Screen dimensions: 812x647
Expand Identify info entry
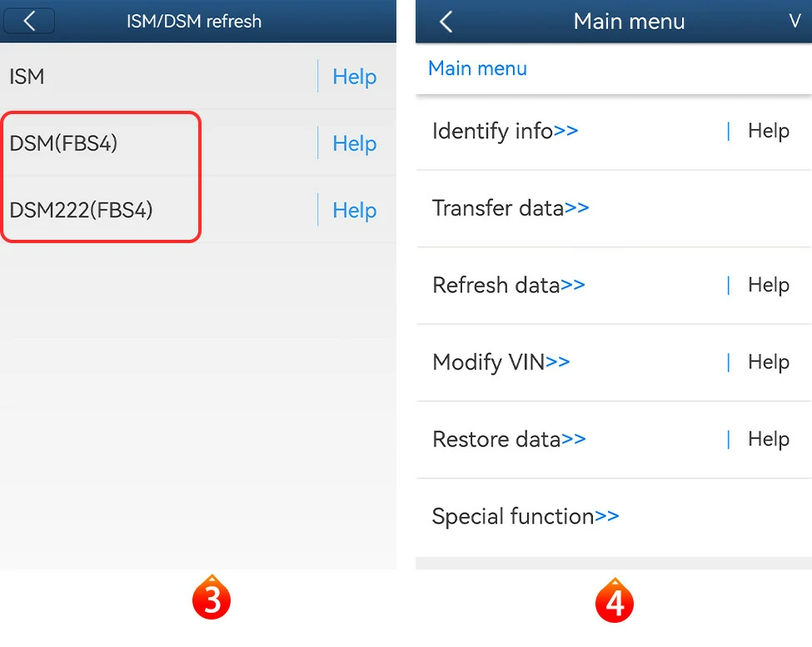[x=505, y=131]
